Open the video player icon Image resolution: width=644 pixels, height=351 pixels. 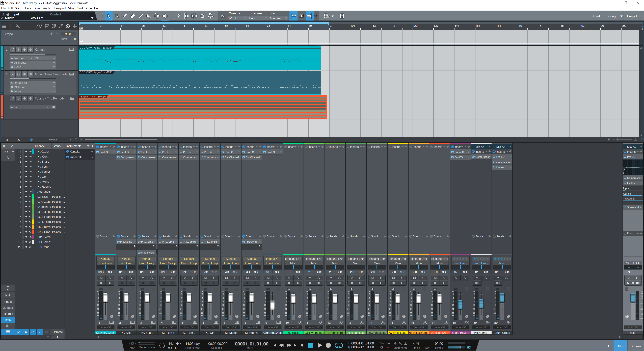click(342, 16)
